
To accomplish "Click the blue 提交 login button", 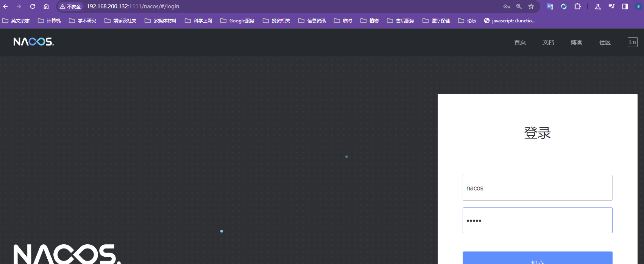I will (x=537, y=258).
